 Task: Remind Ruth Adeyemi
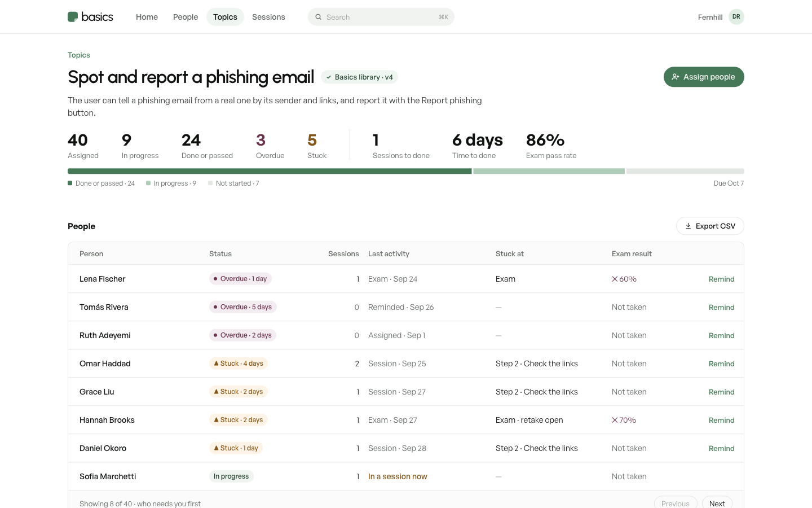pyautogui.click(x=721, y=335)
